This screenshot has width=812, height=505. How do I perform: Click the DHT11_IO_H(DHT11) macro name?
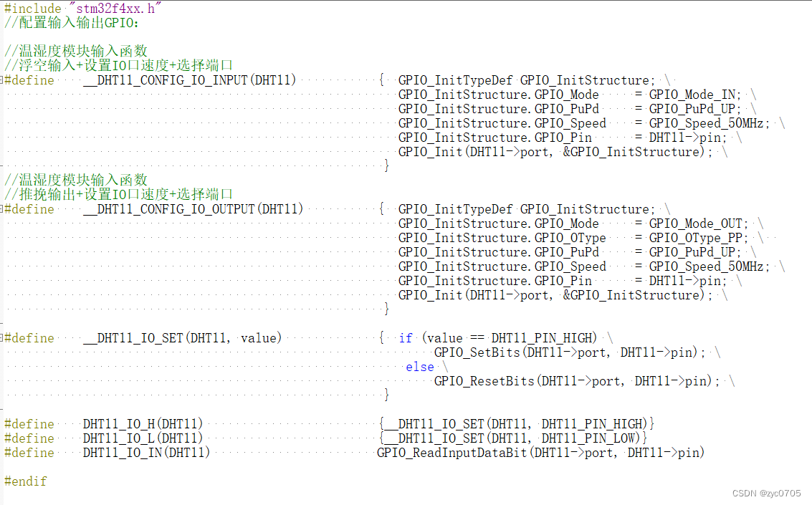coord(143,424)
